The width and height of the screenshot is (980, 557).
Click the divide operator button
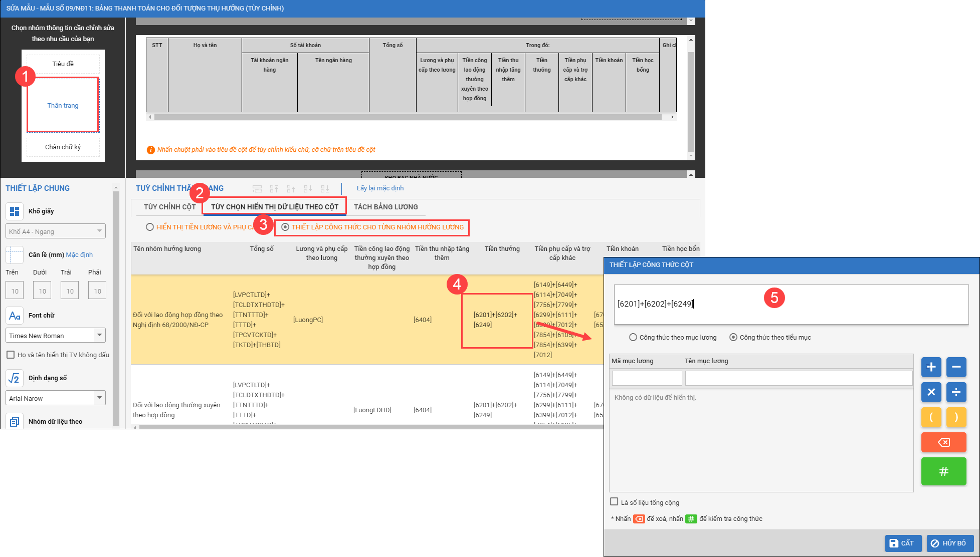(x=956, y=392)
